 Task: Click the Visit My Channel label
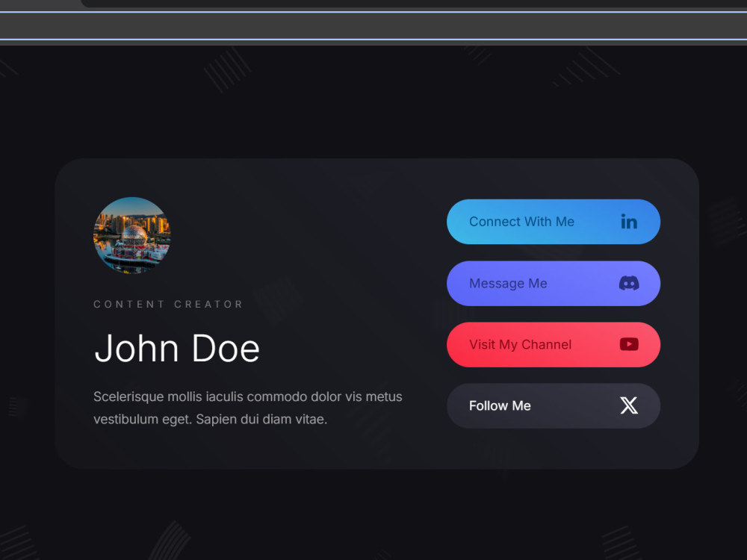click(520, 345)
